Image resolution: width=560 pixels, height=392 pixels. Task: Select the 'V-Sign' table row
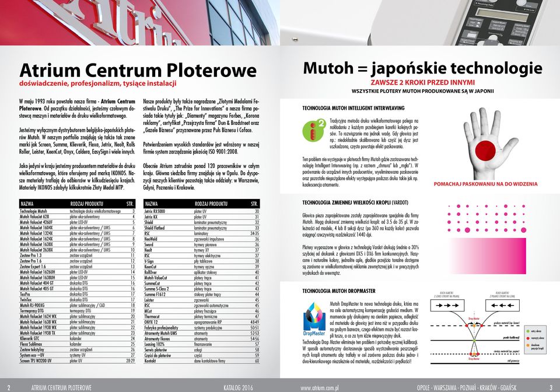(201, 261)
